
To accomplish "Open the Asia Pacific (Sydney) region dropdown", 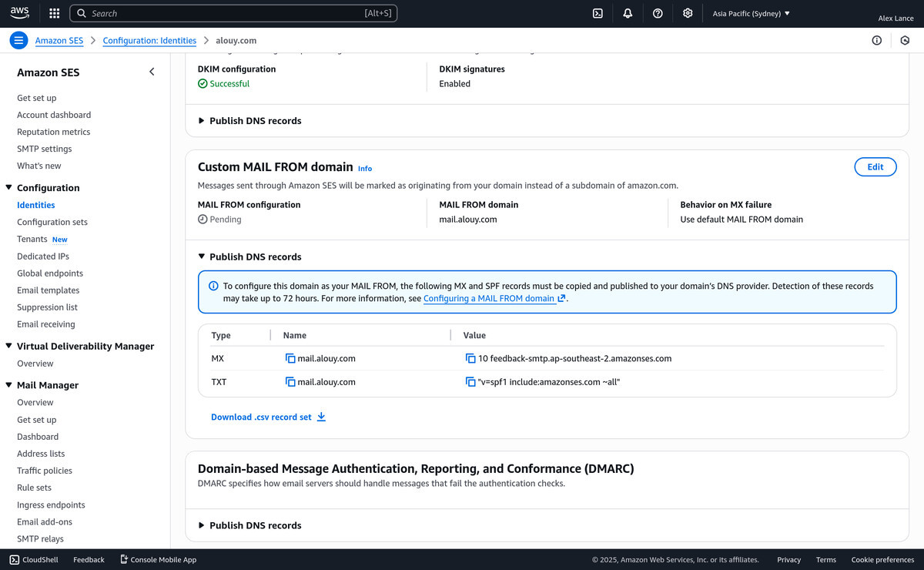I will pos(751,14).
